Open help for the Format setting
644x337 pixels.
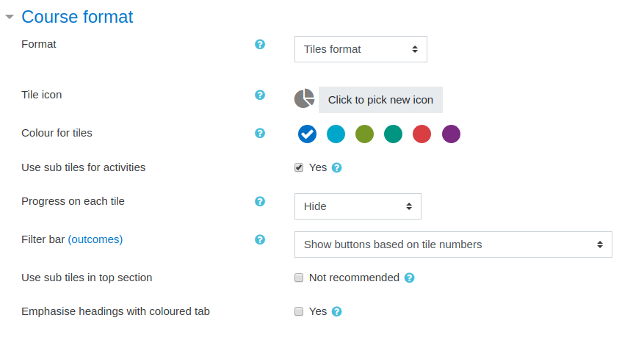pyautogui.click(x=259, y=44)
